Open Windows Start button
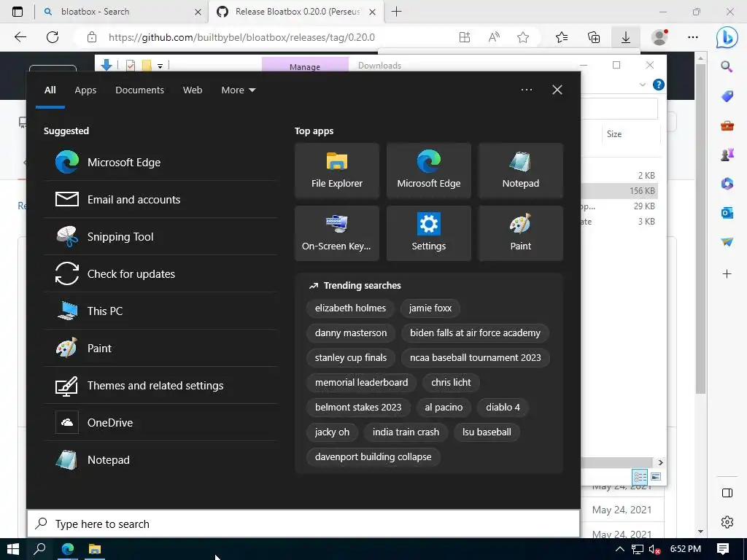 click(13, 549)
